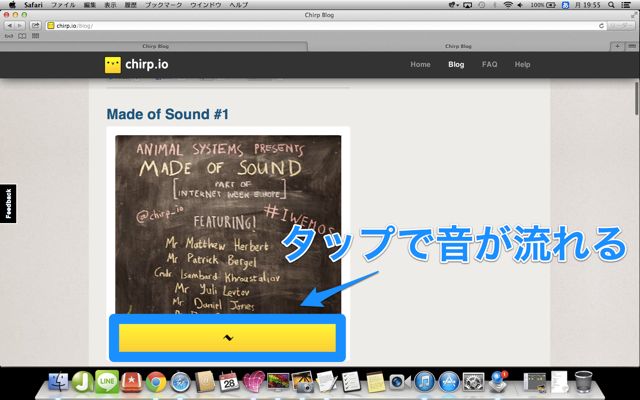Open Notes from the Dock
This screenshot has height=400, width=640.
coord(376,382)
